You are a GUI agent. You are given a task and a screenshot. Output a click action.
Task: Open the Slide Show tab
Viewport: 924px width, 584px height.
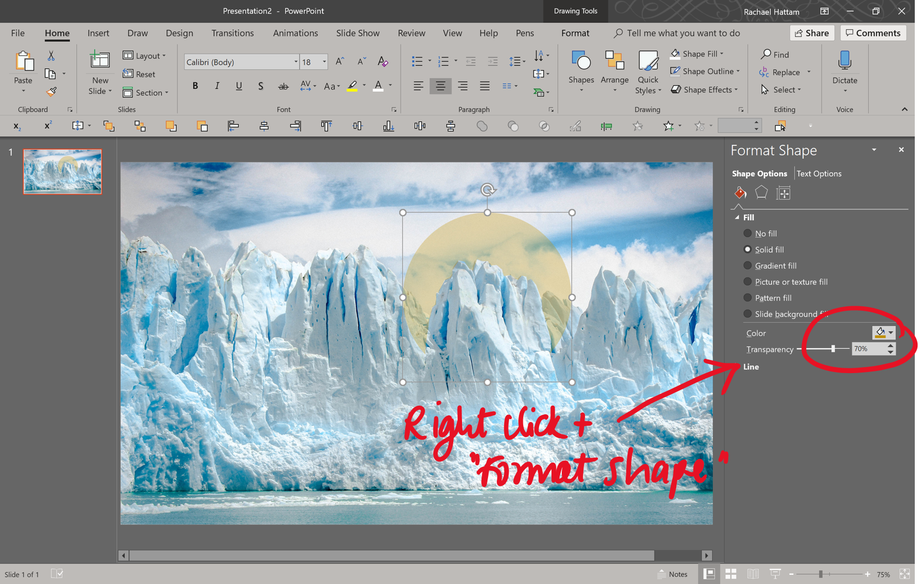point(357,33)
